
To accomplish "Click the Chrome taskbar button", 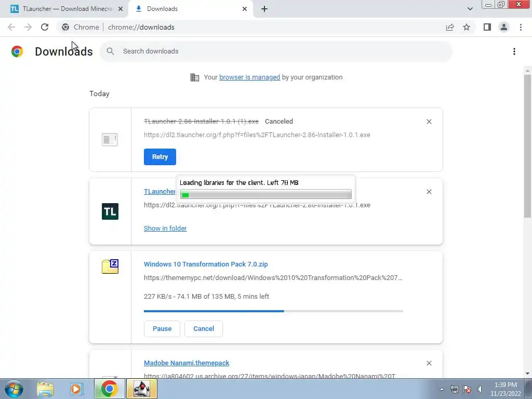I will point(109,389).
